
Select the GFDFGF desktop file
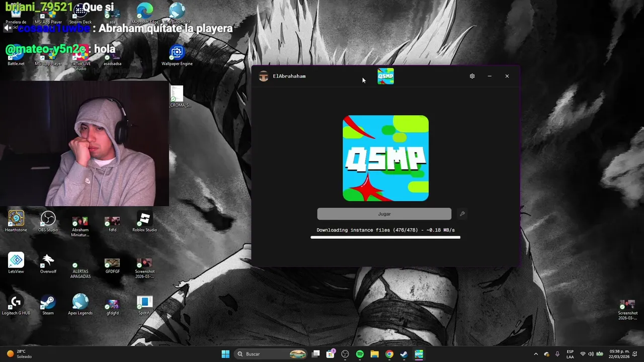[x=112, y=266]
